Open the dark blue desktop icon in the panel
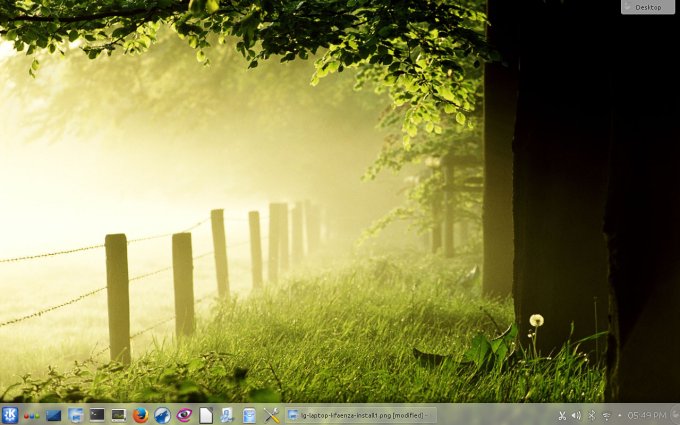The height and width of the screenshot is (425, 680). (x=53, y=415)
